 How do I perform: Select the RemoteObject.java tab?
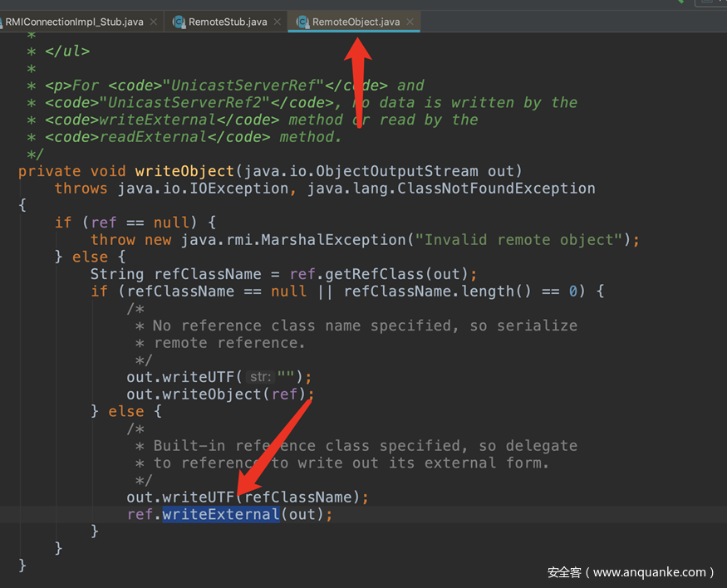tap(356, 22)
